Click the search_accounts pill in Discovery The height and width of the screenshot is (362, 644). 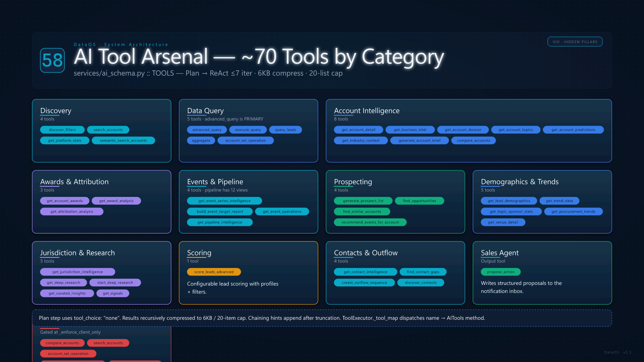(108, 130)
